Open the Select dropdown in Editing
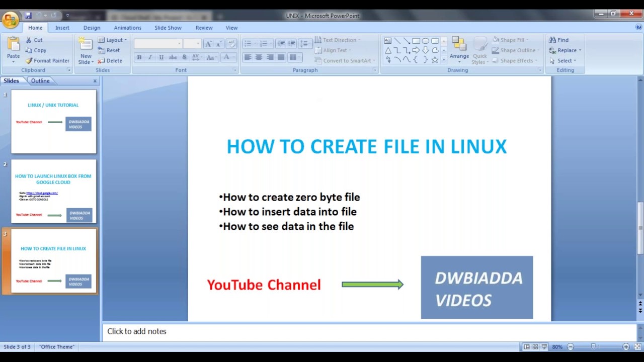 563,61
